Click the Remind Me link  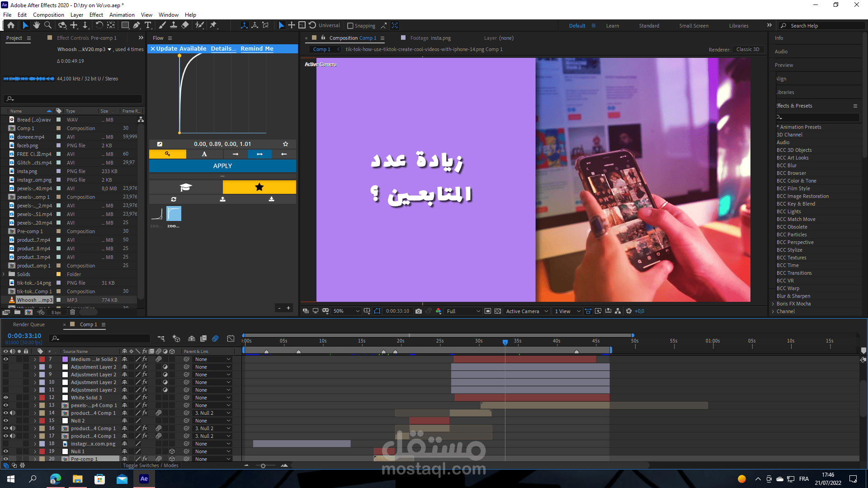[257, 48]
